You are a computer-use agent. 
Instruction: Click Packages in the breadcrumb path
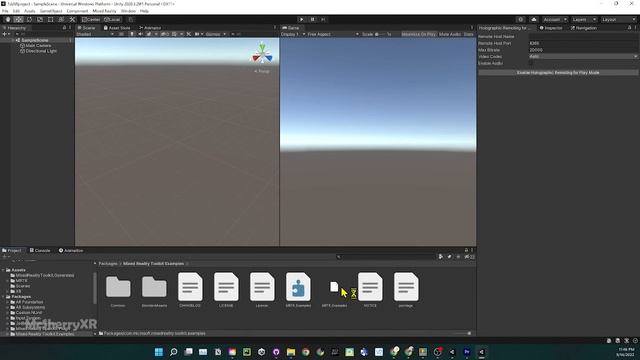(x=108, y=264)
